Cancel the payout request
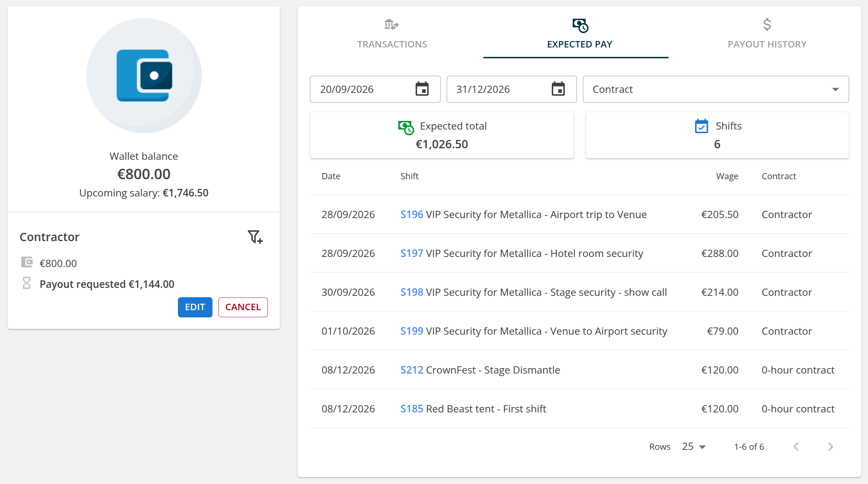Viewport: 868px width, 484px height. [x=243, y=307]
